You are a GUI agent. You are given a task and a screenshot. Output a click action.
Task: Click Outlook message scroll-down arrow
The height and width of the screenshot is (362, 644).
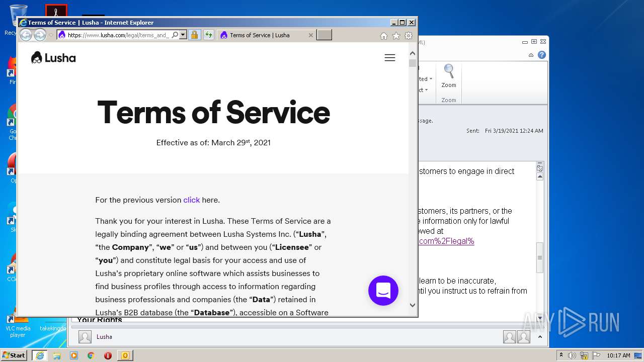(x=540, y=318)
